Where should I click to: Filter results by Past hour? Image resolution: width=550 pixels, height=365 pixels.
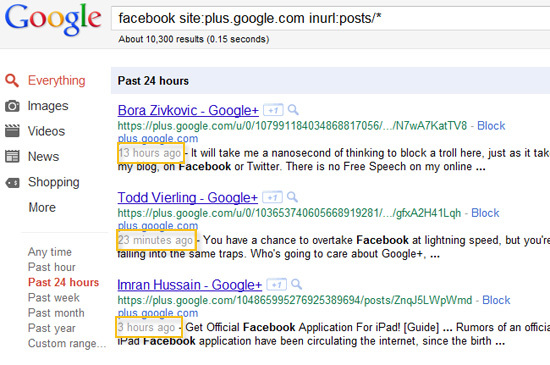(x=52, y=267)
